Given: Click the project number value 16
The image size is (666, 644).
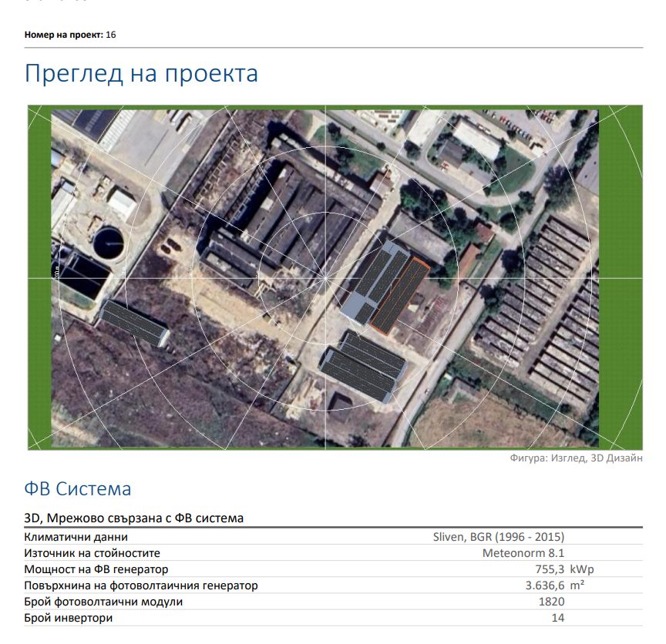Looking at the screenshot, I should (111, 35).
